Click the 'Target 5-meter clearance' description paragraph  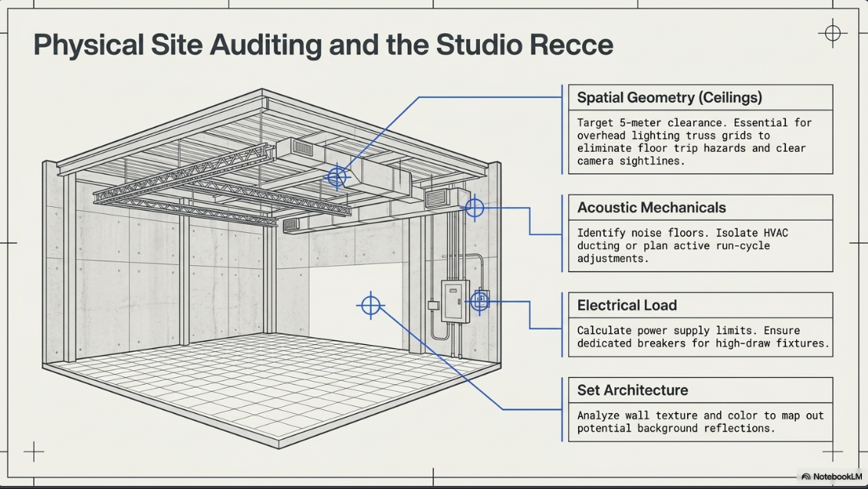694,142
